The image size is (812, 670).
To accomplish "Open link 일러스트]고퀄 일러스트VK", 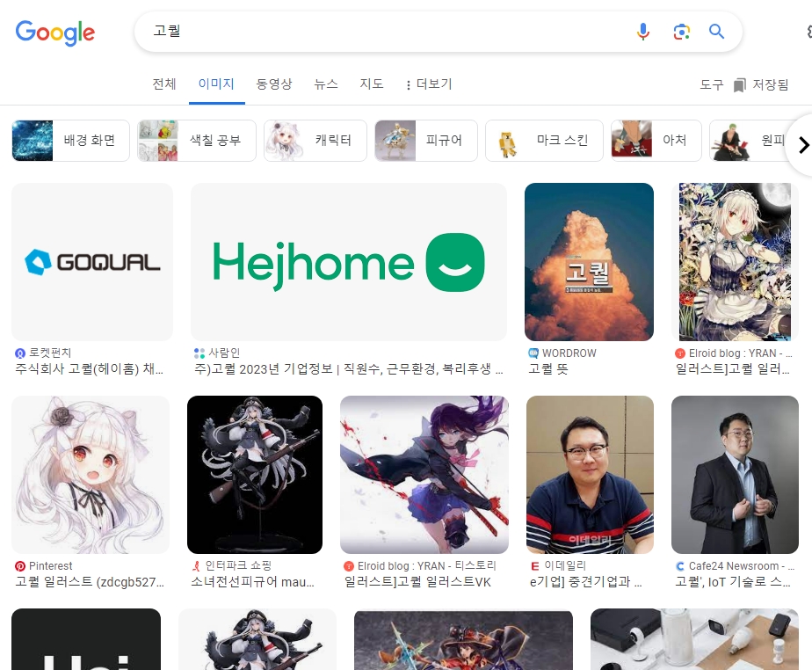I will click(417, 582).
